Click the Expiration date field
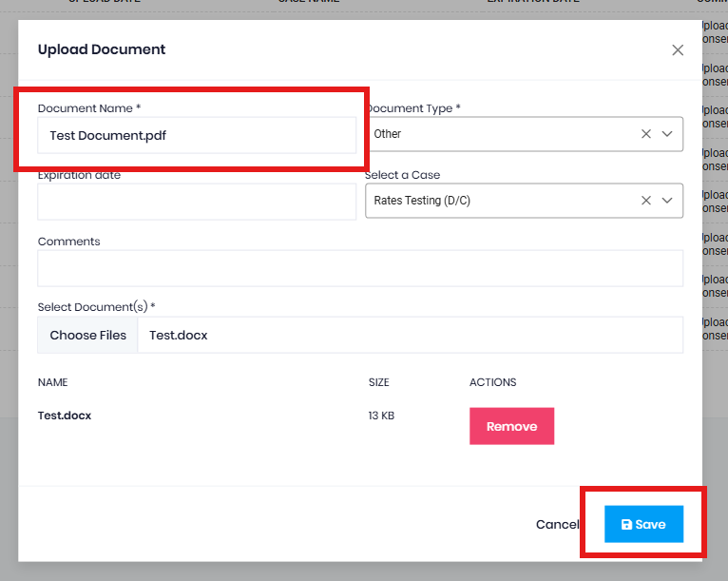This screenshot has height=581, width=728. click(x=197, y=202)
